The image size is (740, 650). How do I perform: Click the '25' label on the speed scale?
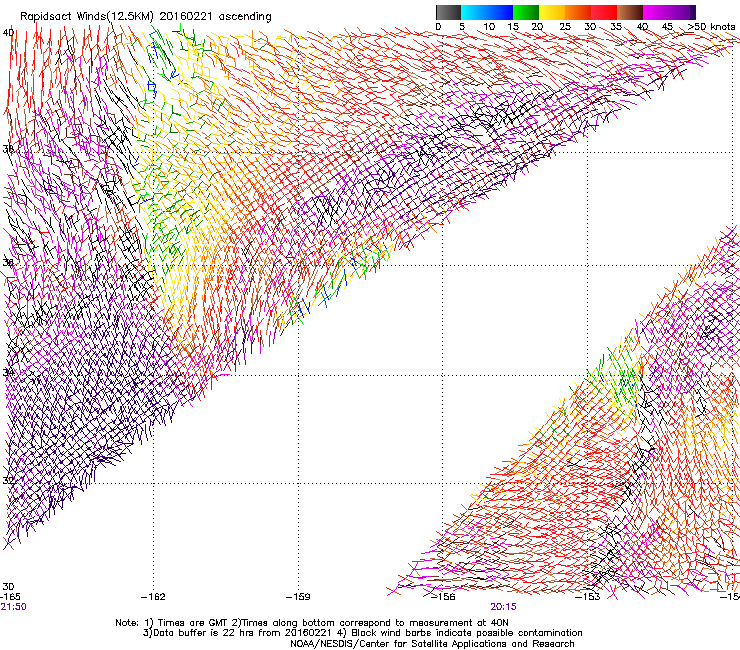tap(565, 27)
